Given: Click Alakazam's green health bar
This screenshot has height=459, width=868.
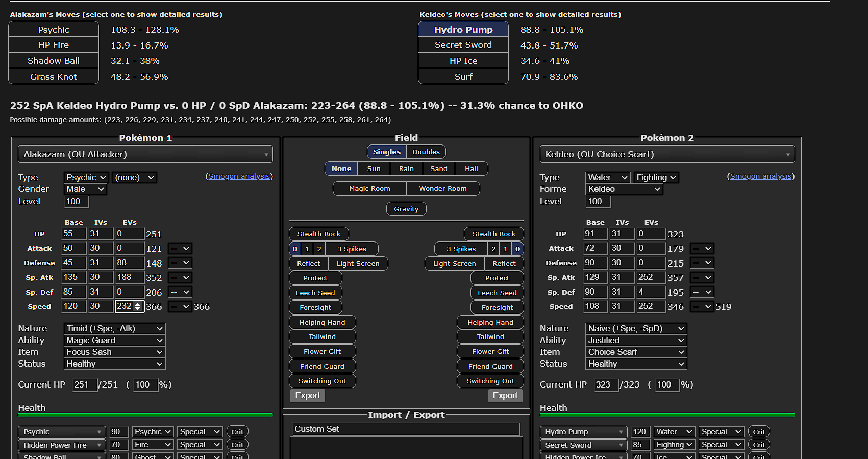Looking at the screenshot, I should pyautogui.click(x=145, y=415).
